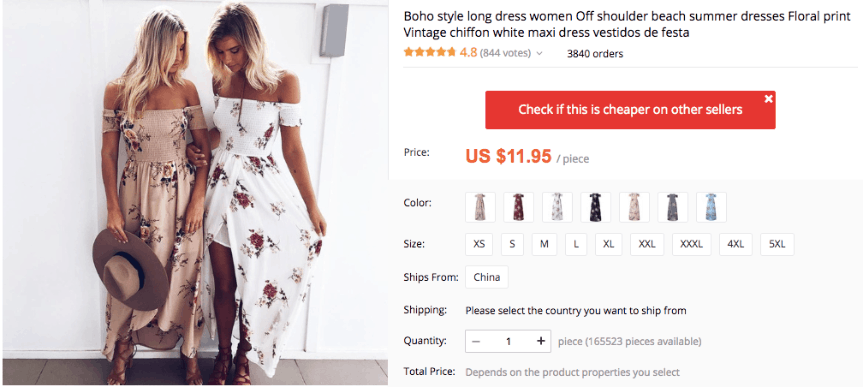Screen dimensions: 863x387
Task: Choose the dark red dress color
Action: (x=518, y=207)
